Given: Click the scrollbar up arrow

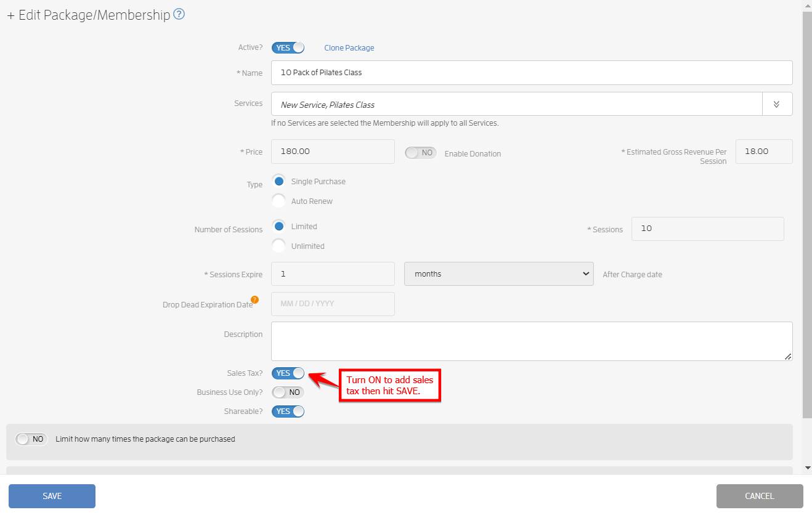Looking at the screenshot, I should pos(808,5).
